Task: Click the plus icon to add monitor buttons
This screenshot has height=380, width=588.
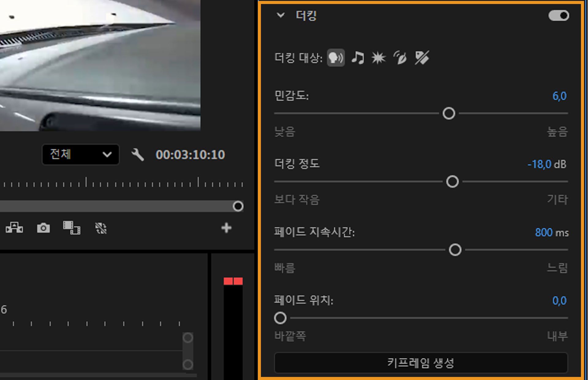Action: coord(227,228)
